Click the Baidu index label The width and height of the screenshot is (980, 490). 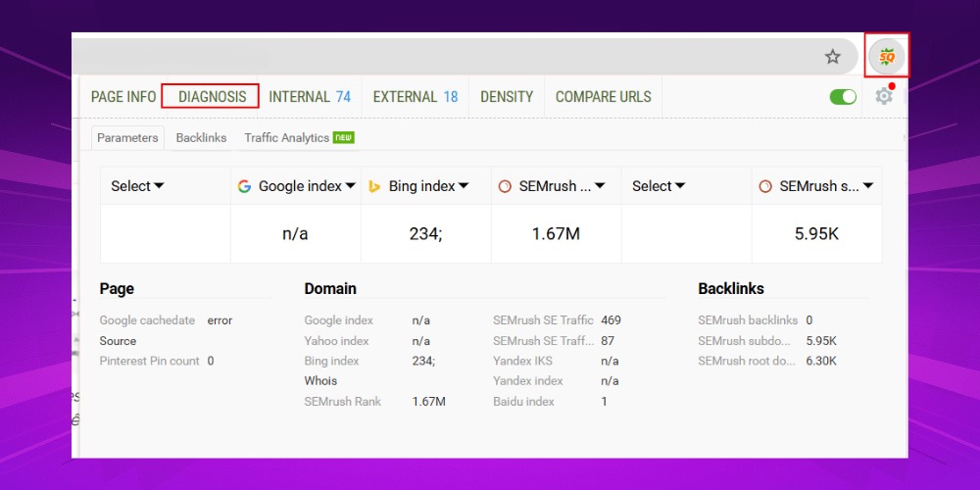(523, 401)
